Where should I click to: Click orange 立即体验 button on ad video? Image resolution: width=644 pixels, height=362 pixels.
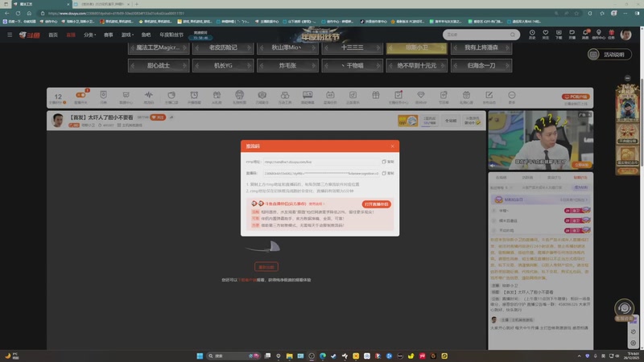pyautogui.click(x=581, y=165)
